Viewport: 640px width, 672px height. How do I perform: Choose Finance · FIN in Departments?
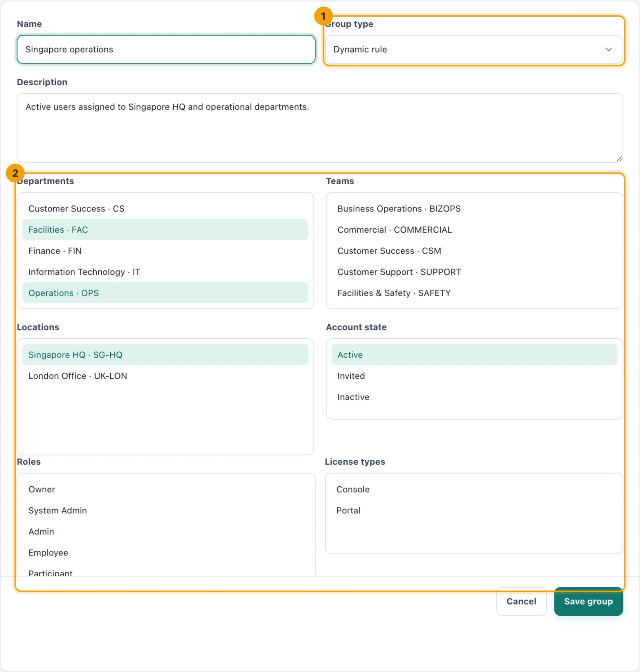[165, 251]
